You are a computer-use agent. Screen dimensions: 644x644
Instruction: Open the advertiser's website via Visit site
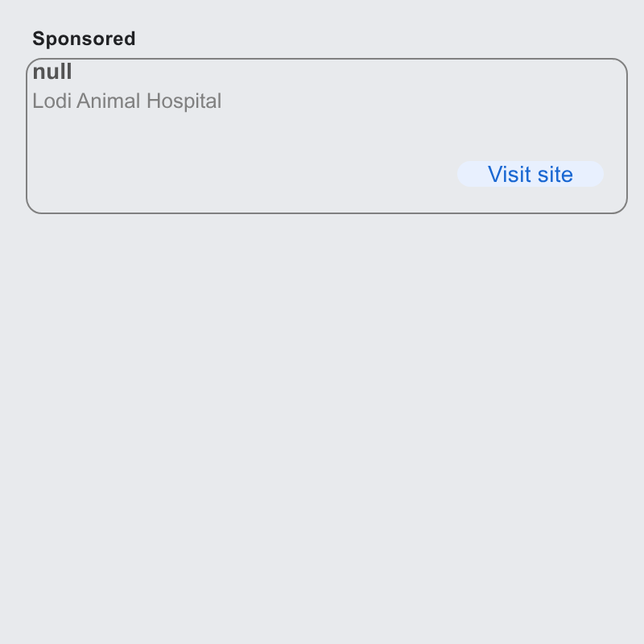coord(530,174)
